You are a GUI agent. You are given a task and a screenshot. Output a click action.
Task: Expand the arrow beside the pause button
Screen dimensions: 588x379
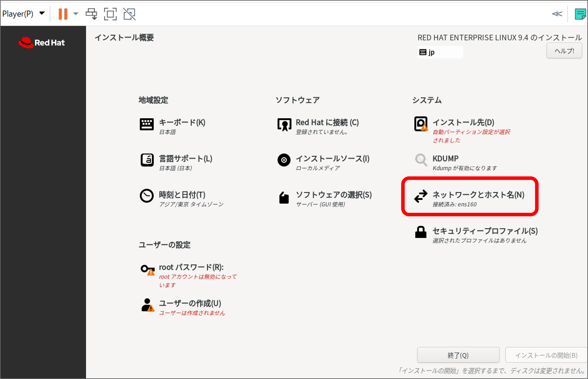(x=76, y=14)
